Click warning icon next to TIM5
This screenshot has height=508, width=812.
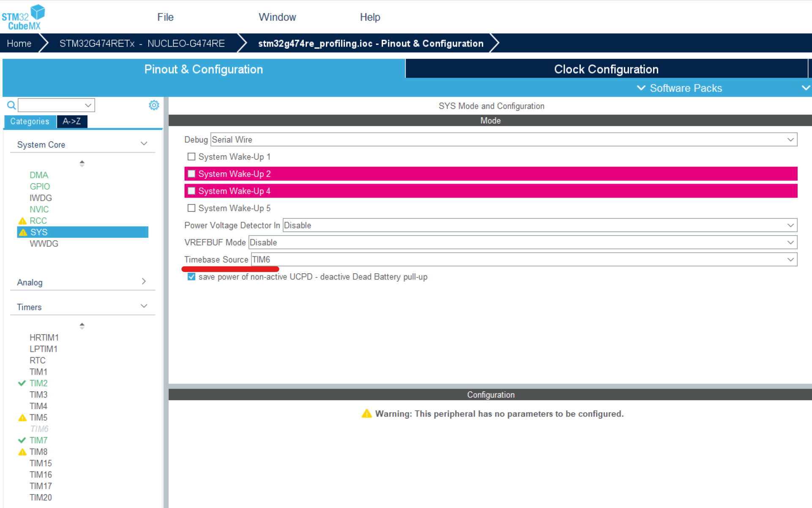22,417
